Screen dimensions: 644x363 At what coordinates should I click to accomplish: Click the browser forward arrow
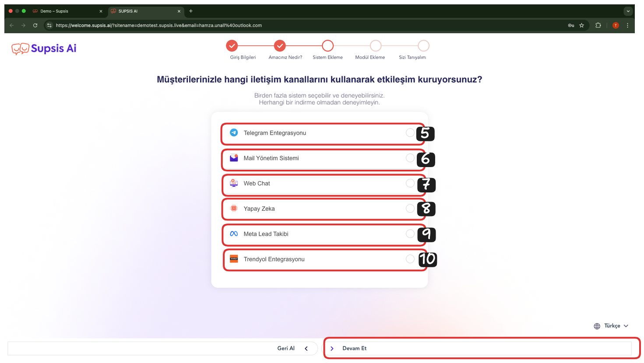[24, 25]
